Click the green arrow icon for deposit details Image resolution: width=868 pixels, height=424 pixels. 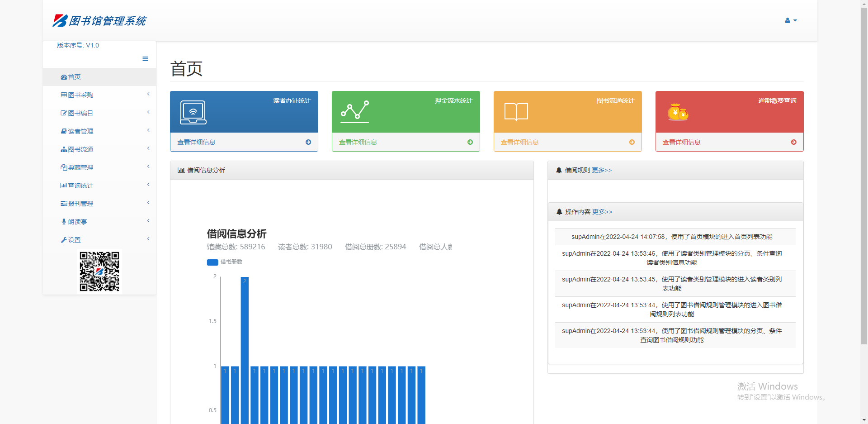(x=470, y=142)
